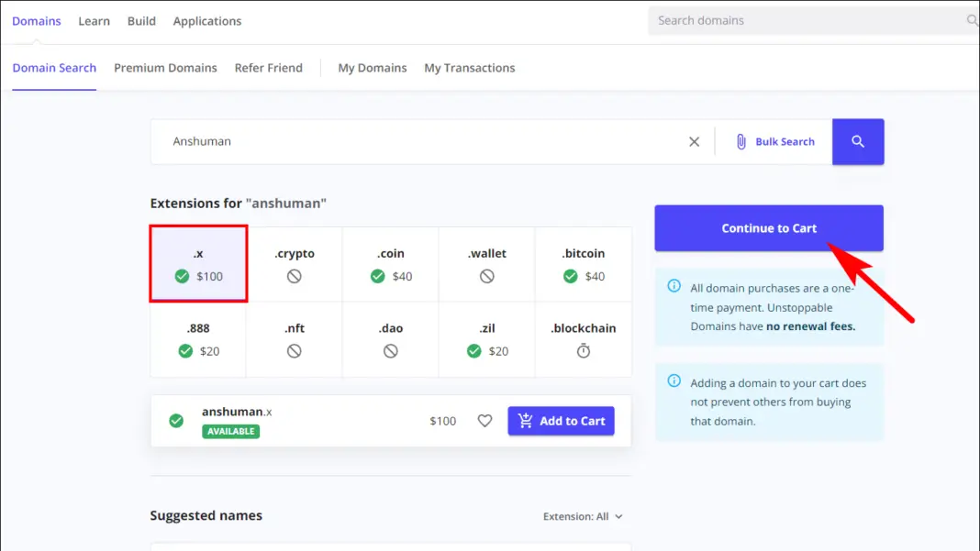Image resolution: width=980 pixels, height=551 pixels.
Task: Open My Transactions
Action: 469,68
